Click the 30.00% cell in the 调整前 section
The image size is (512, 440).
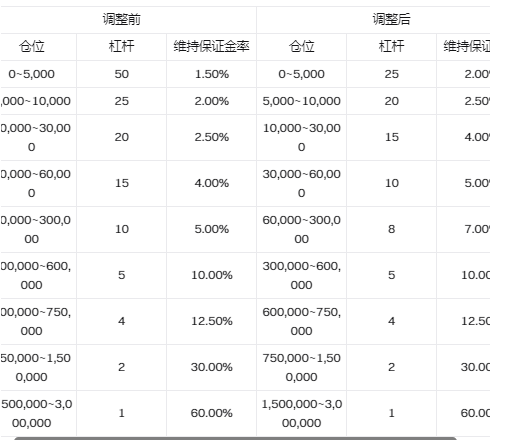tap(211, 367)
